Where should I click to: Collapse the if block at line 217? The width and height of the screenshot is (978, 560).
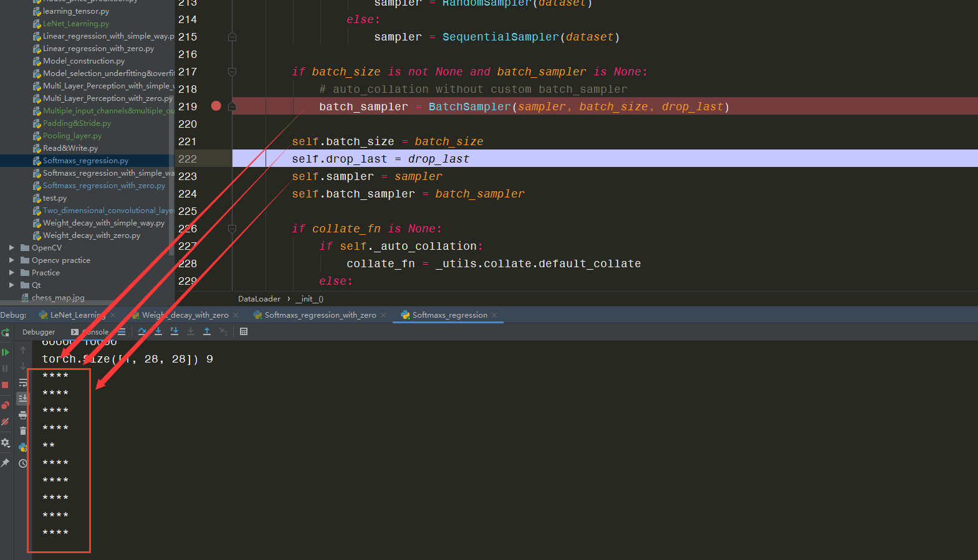232,72
